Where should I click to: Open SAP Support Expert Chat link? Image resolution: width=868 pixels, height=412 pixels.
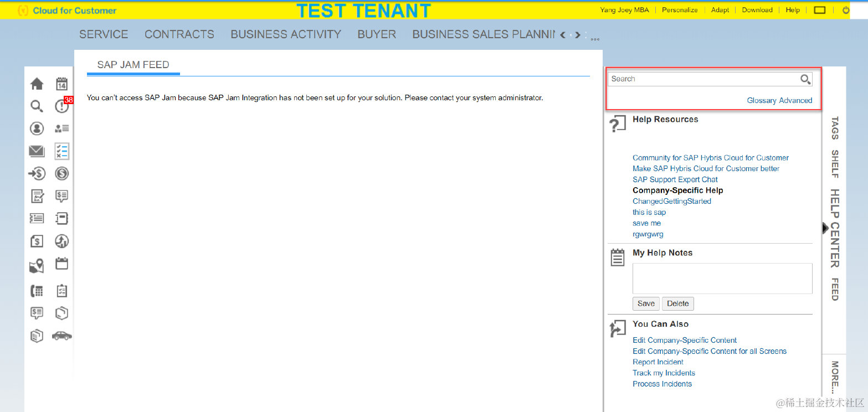click(x=675, y=179)
